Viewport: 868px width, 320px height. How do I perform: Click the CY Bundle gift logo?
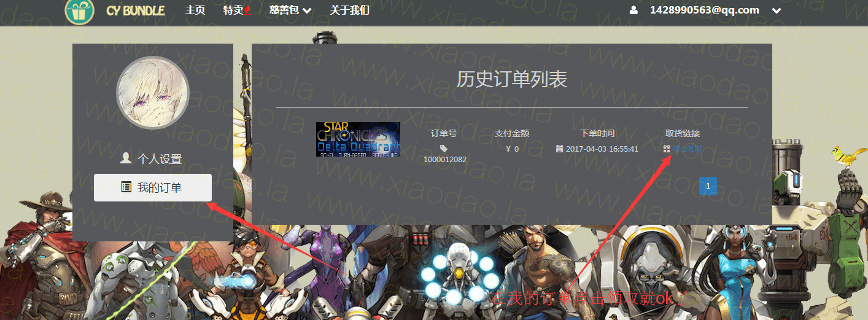coord(79,10)
